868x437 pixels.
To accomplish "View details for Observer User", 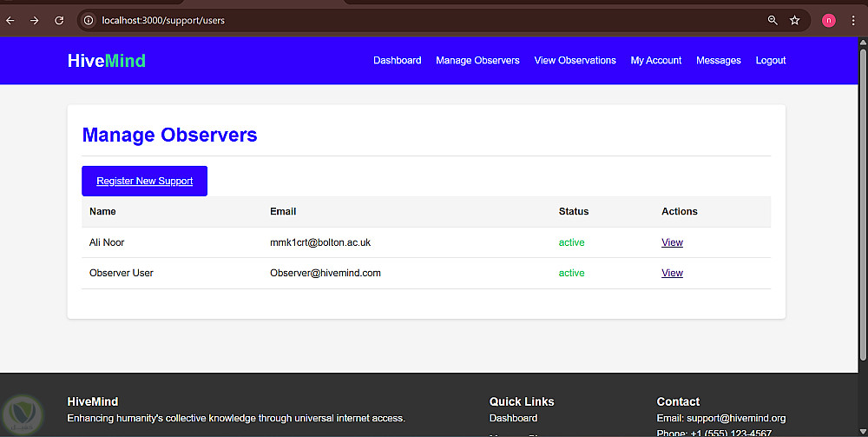I will pyautogui.click(x=672, y=273).
